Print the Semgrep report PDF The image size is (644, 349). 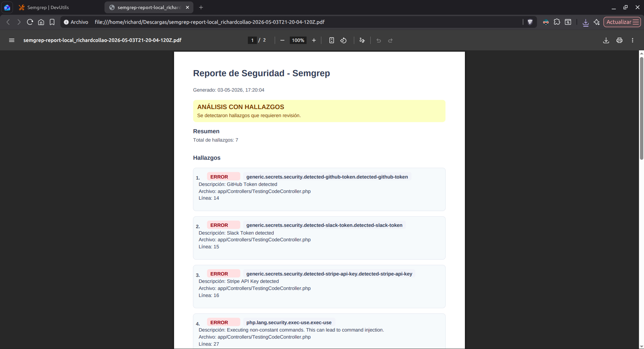[x=620, y=40]
